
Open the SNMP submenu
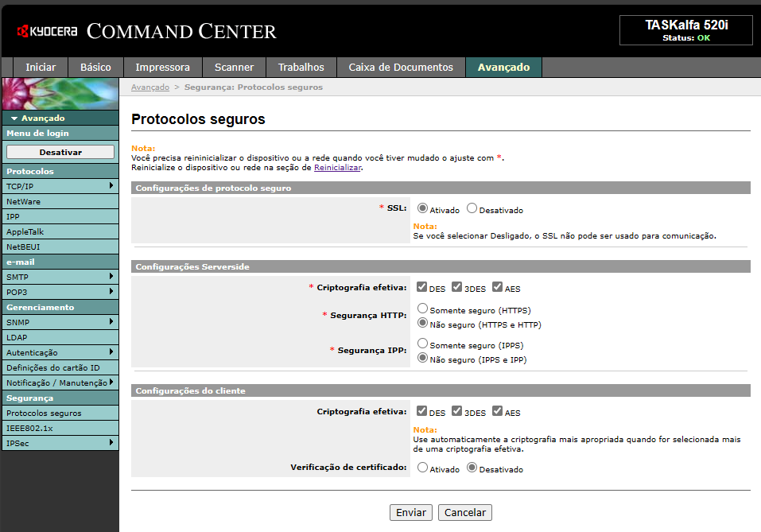[x=111, y=322]
